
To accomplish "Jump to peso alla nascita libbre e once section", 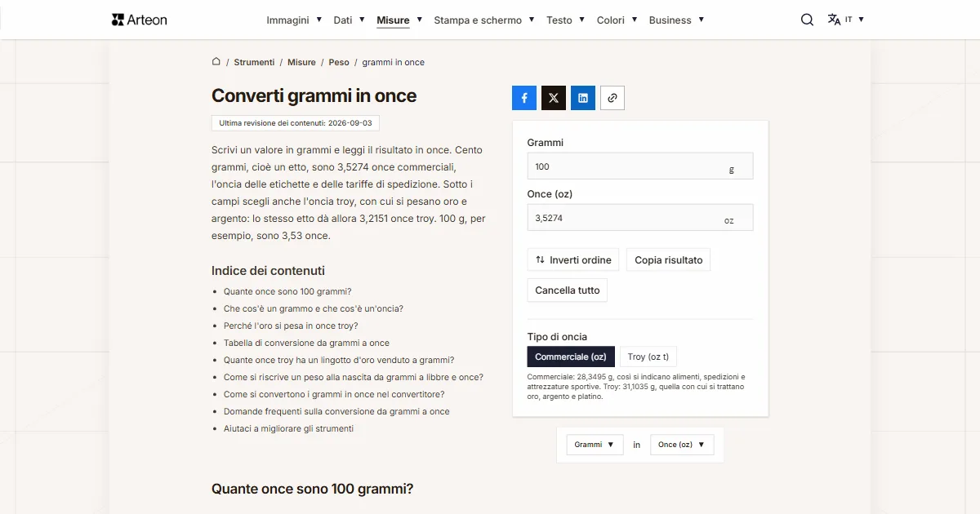I will 354,377.
